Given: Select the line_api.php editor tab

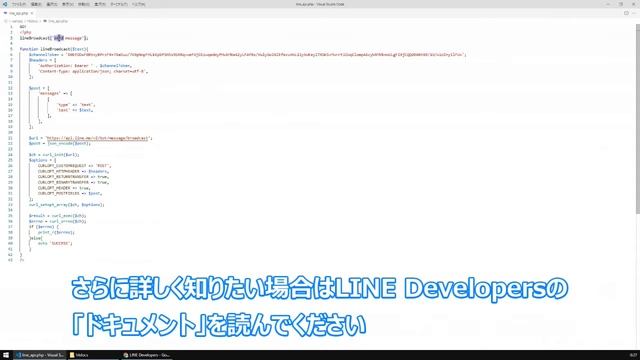Looking at the screenshot, I should tap(18, 13).
